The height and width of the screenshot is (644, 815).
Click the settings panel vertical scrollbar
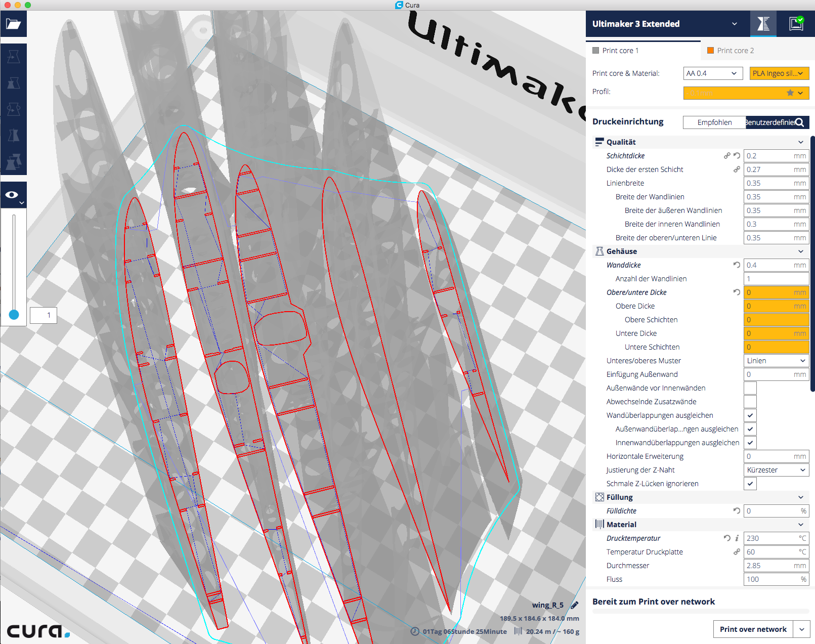[812, 263]
